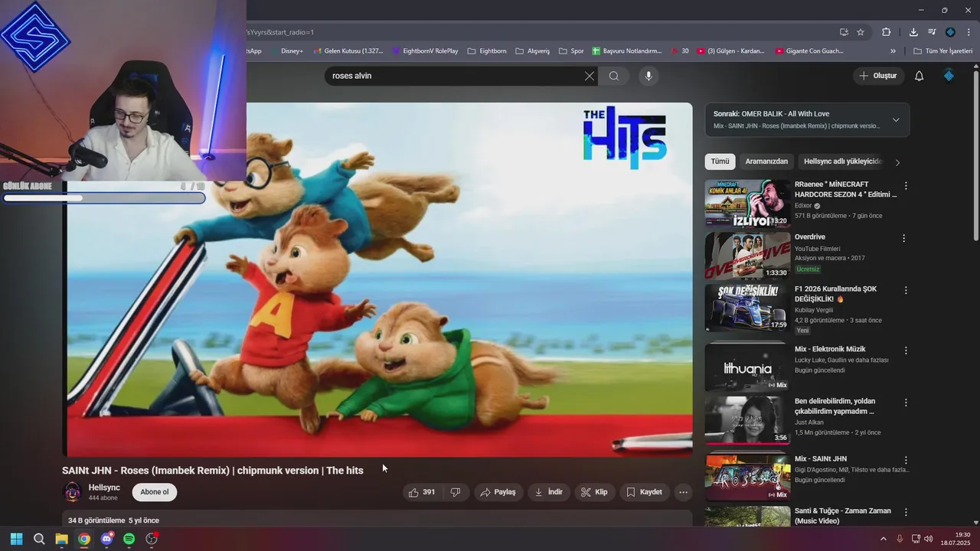
Task: Open Chrome downloads icon
Action: [x=913, y=32]
